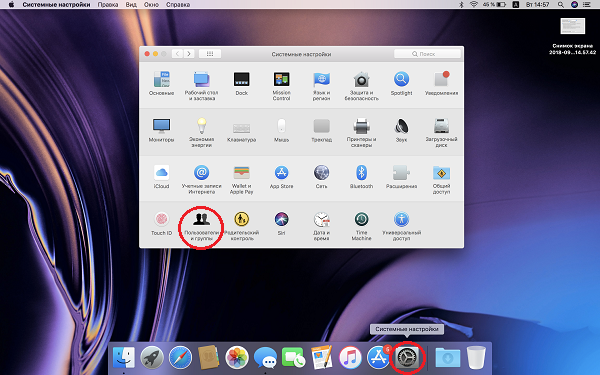Open Рабочий стол и заставка pane
Screen dimensions: 600x375
(201, 86)
